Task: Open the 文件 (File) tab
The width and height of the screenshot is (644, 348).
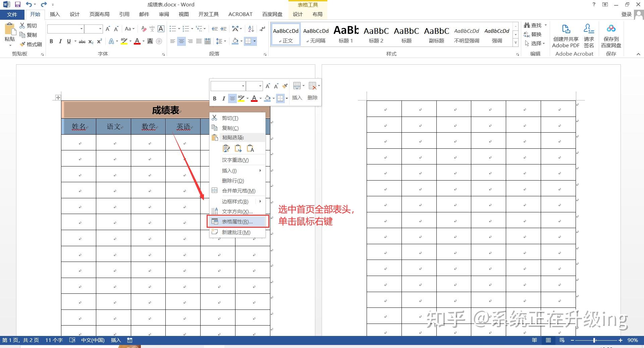Action: click(x=12, y=14)
